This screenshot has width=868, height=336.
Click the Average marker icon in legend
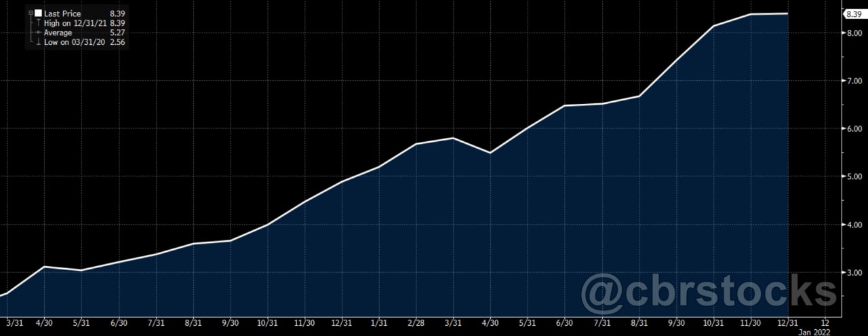[38, 33]
